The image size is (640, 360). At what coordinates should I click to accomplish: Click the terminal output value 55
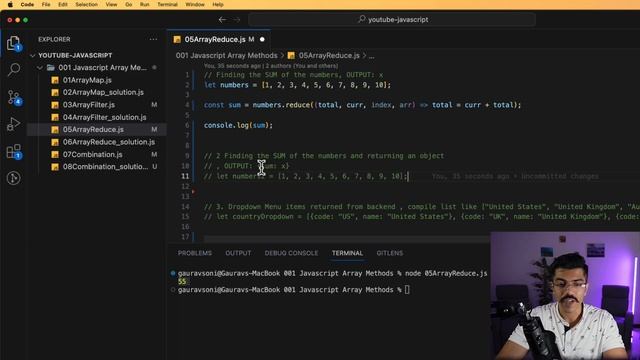click(x=182, y=282)
